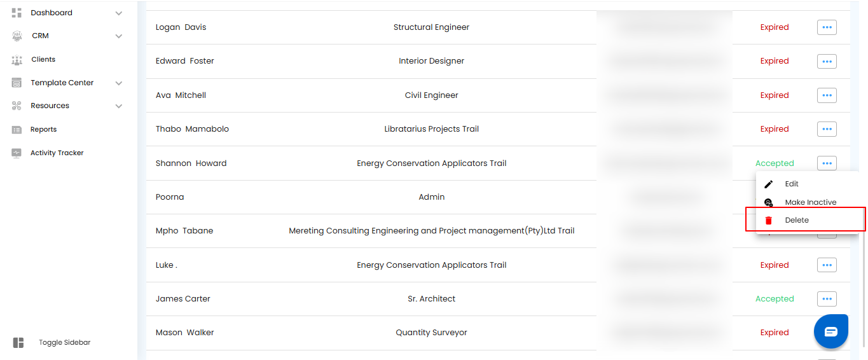This screenshot has width=868, height=360.
Task: Choose Delete from the context menu
Action: [797, 220]
